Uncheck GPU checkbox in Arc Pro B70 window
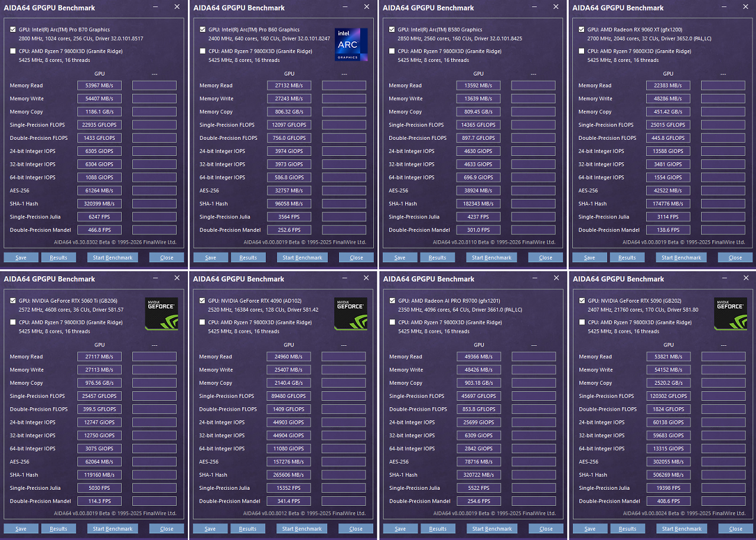This screenshot has height=540, width=756. [14, 29]
